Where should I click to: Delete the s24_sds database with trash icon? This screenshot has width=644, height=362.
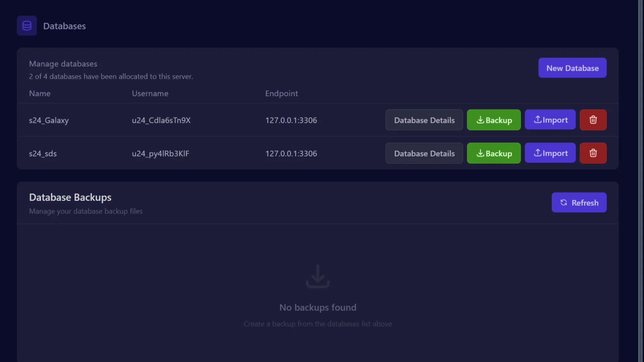[593, 153]
